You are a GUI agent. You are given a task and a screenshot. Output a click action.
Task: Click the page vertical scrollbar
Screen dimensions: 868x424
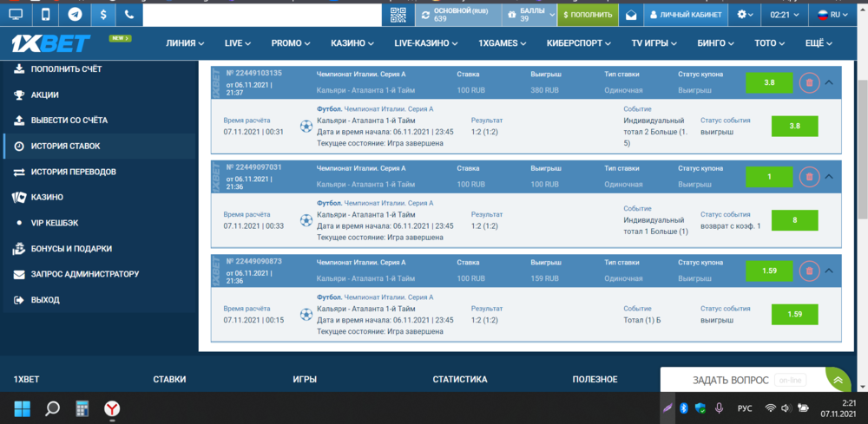click(863, 149)
